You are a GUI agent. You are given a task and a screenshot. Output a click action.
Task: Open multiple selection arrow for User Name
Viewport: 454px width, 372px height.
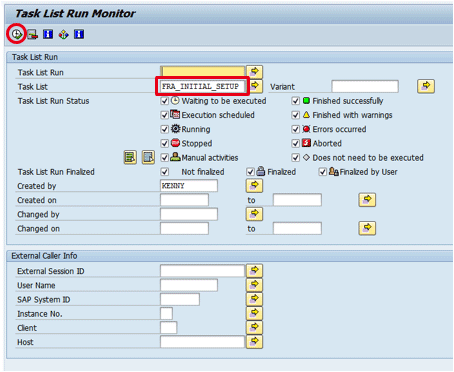[x=254, y=285]
